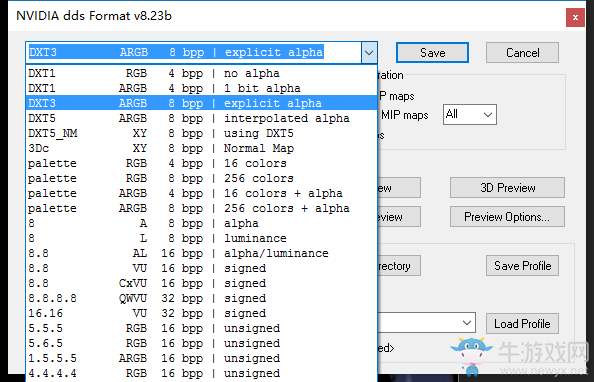The image size is (594, 382).
Task: Collapse the DXT3 format combo box arrow
Action: (x=369, y=52)
